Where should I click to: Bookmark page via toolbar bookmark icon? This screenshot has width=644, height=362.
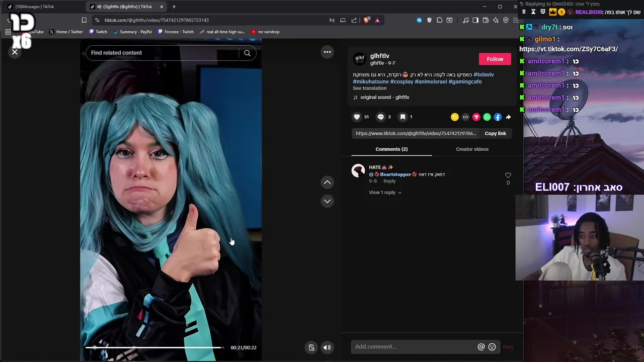tap(84, 20)
